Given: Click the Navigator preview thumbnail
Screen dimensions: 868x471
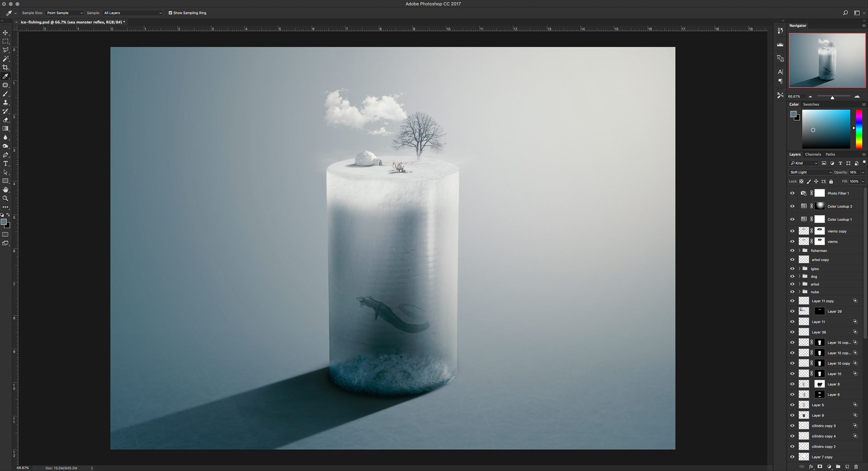Looking at the screenshot, I should pyautogui.click(x=827, y=60).
